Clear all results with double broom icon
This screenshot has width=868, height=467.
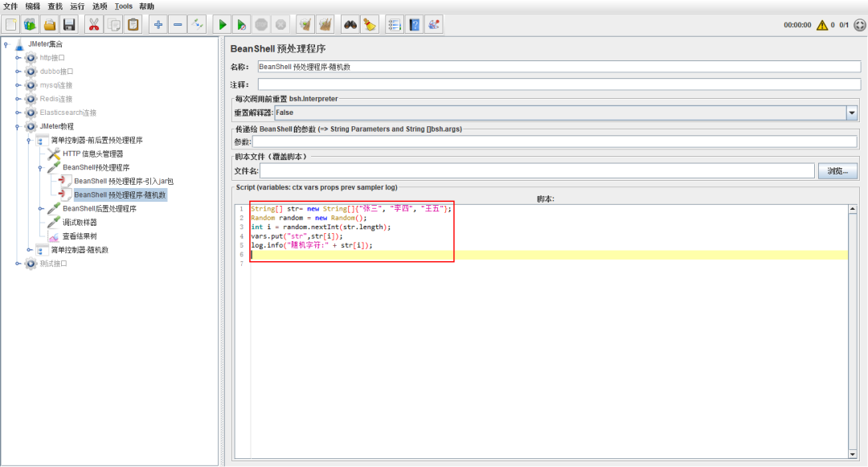[325, 24]
